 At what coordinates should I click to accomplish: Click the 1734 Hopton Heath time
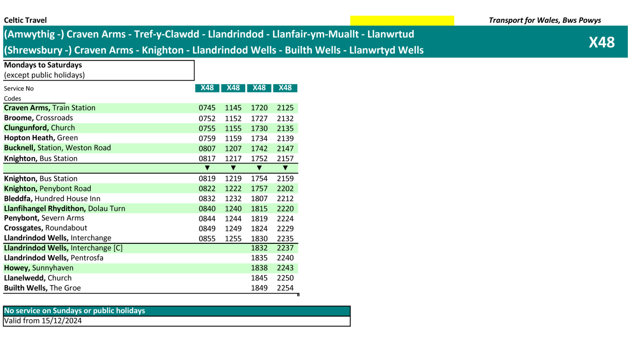pos(259,139)
